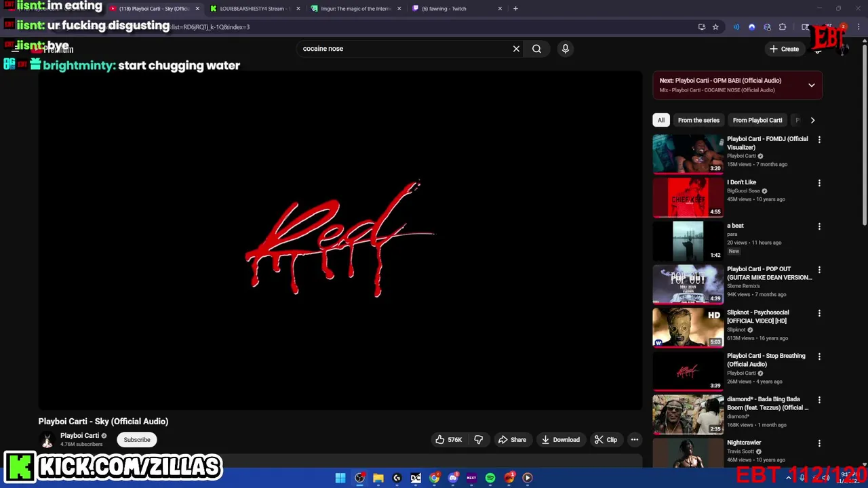
Task: Open options for 'a beat' video
Action: point(819,226)
